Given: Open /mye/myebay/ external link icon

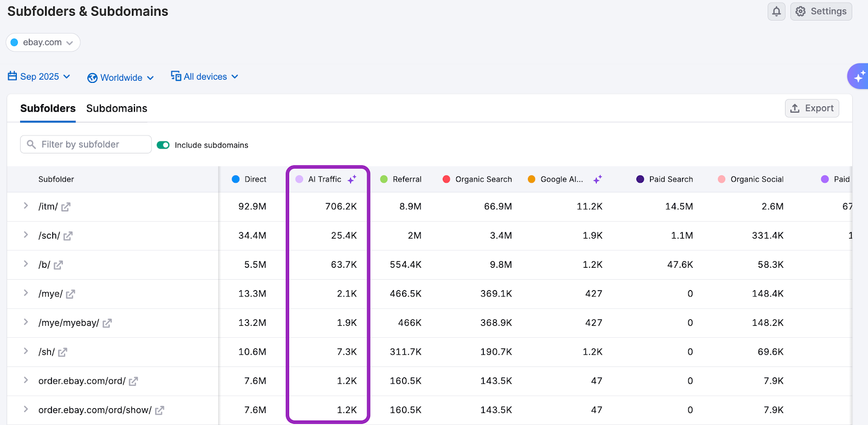Looking at the screenshot, I should point(107,324).
